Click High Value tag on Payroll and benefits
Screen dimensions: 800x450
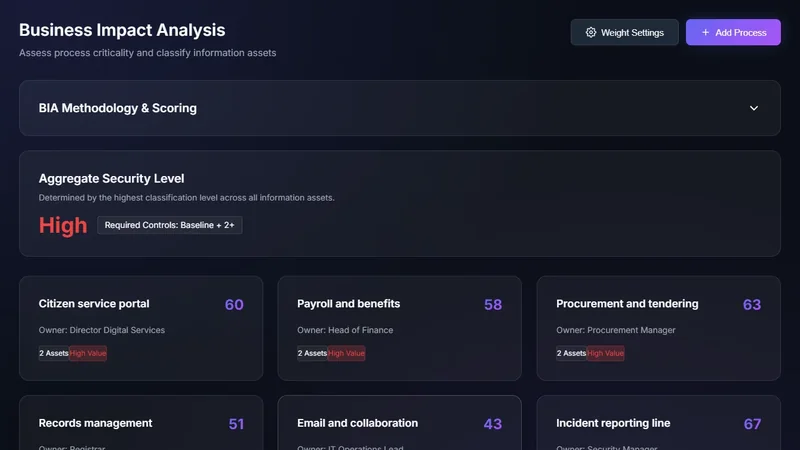coord(346,353)
